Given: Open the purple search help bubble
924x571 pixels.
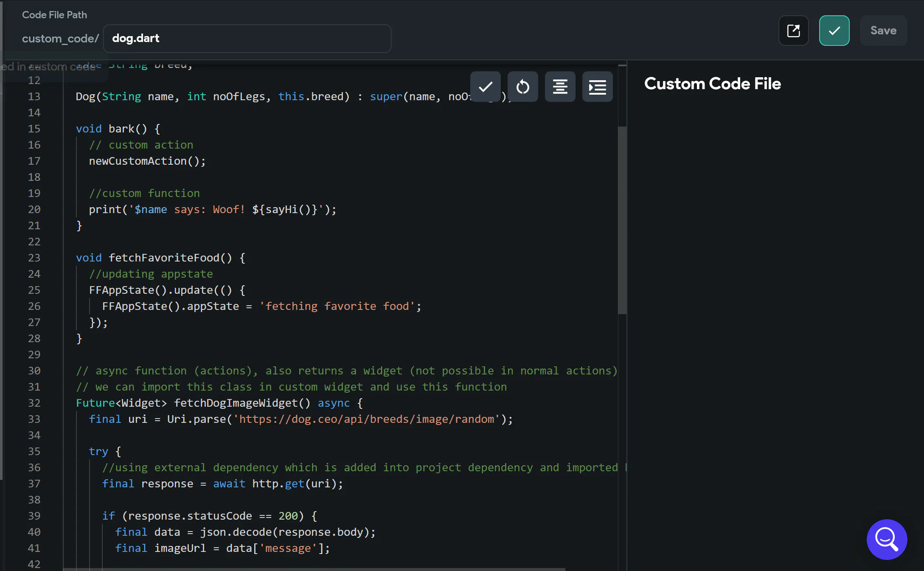Looking at the screenshot, I should tap(887, 539).
